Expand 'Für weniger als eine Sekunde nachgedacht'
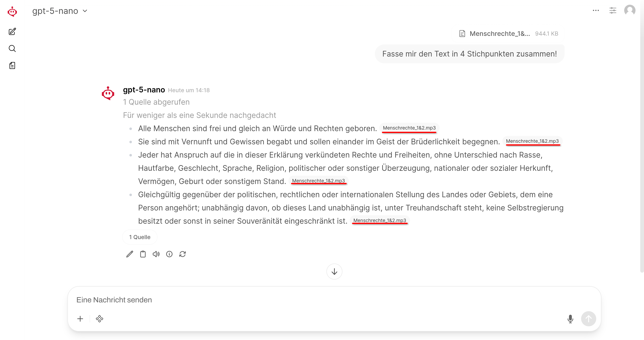The height and width of the screenshot is (340, 644). pos(199,115)
